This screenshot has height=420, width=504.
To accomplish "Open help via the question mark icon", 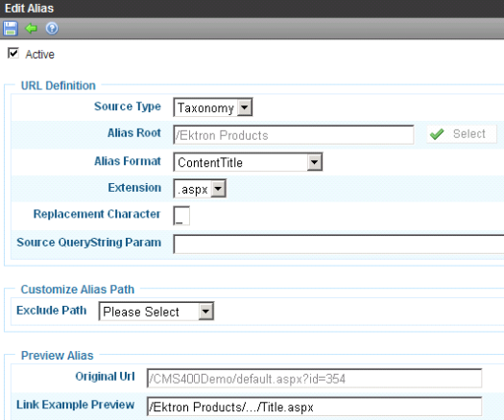I will coord(52,29).
